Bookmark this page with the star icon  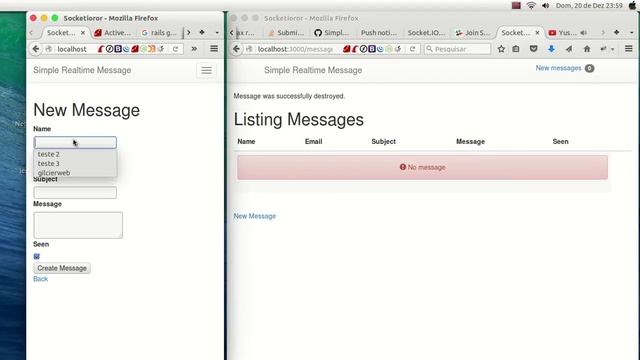(x=501, y=49)
